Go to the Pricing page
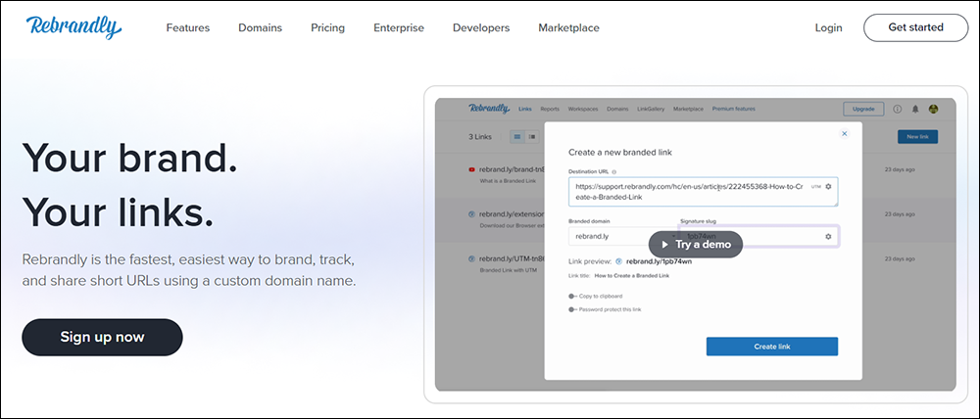Image resolution: width=980 pixels, height=419 pixels. click(327, 28)
